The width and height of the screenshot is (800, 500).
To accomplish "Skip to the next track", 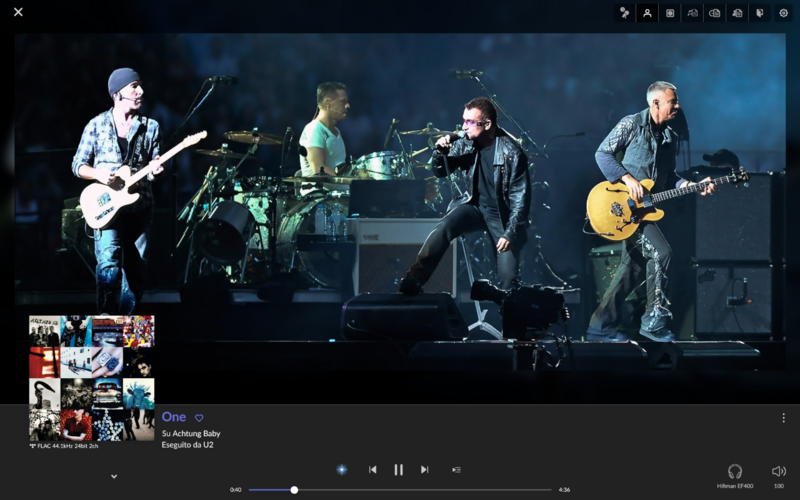I will point(424,470).
